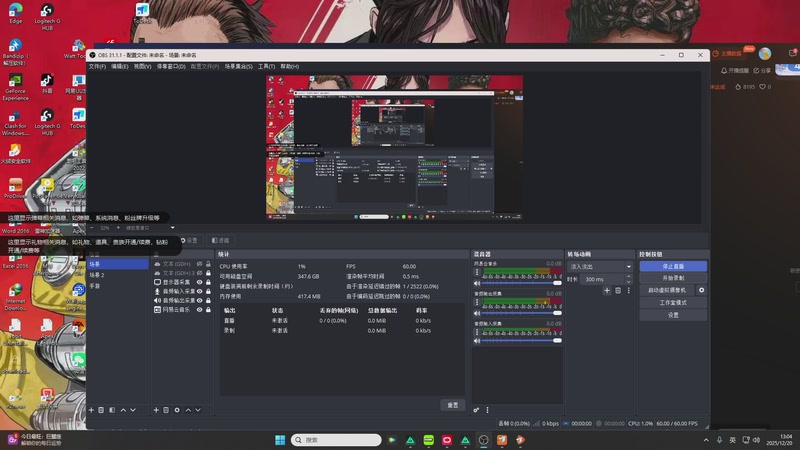
Task: Toggle visibility of 文本 (GDI+) 3 source
Action: 199,273
